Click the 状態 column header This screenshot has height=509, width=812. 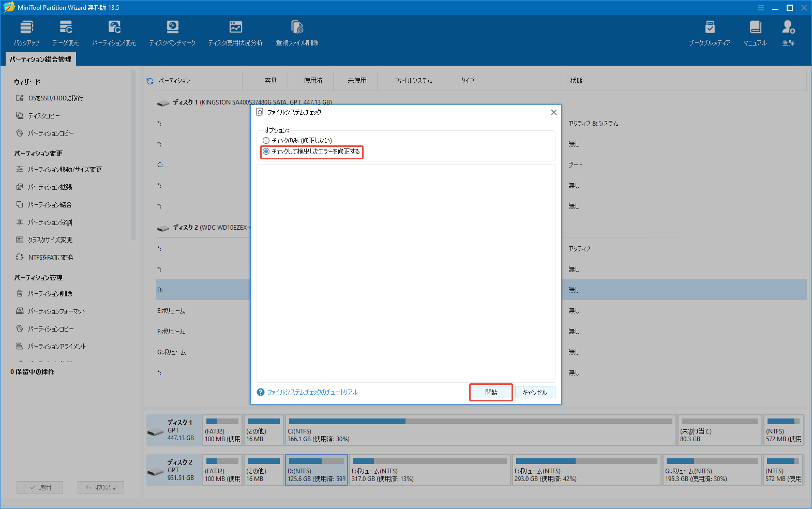[577, 81]
